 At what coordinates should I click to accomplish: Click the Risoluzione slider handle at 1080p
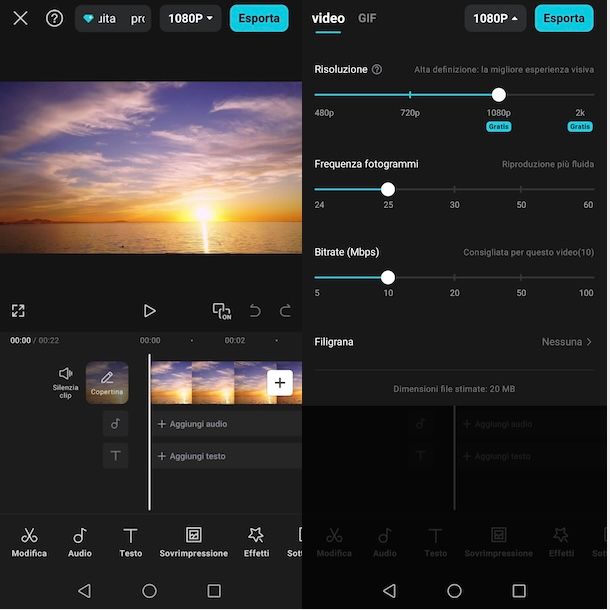(x=499, y=95)
